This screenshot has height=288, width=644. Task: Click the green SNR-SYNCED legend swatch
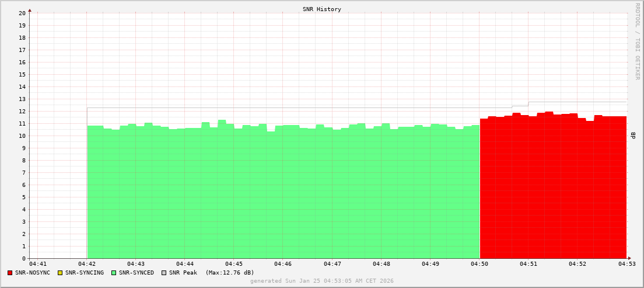tap(114, 273)
